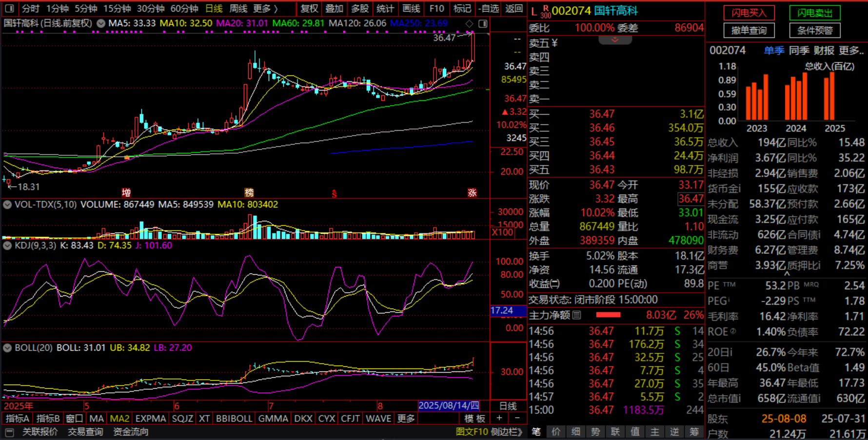The height and width of the screenshot is (440, 868).
Task: Click the 增 event marker on chart
Action: [126, 192]
